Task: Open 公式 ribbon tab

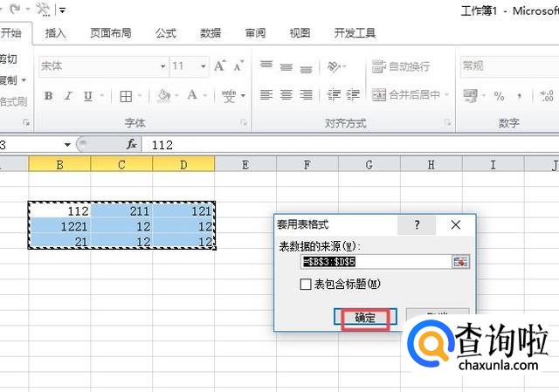Action: tap(166, 33)
